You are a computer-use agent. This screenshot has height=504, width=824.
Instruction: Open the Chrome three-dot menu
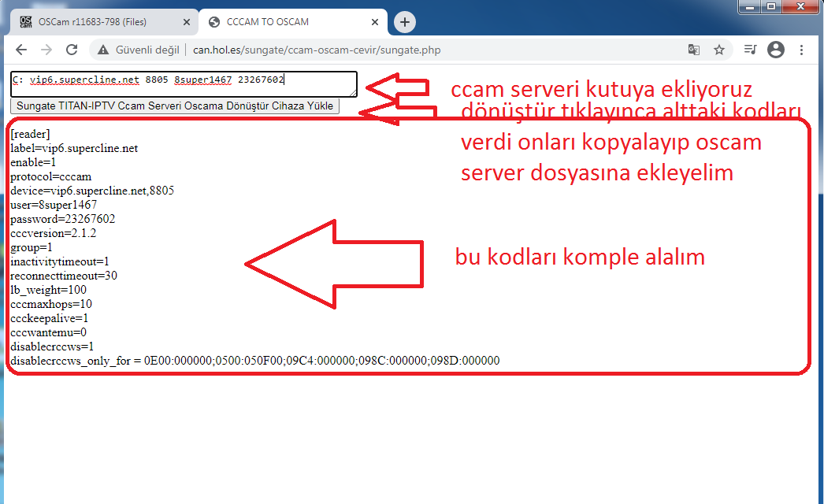point(801,50)
